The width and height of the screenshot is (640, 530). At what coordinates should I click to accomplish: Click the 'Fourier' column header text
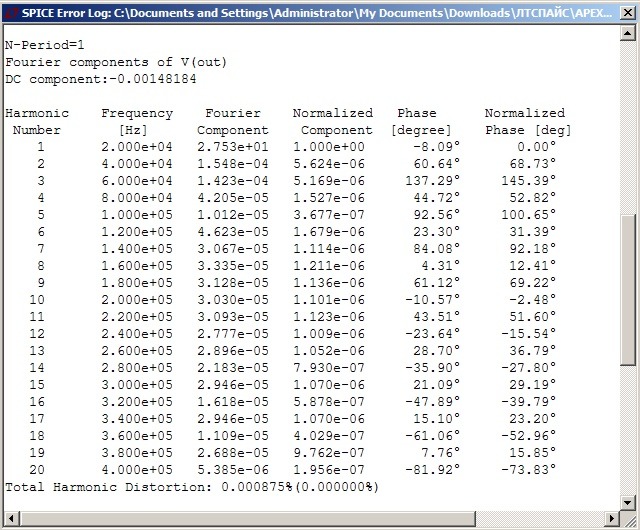pos(233,113)
